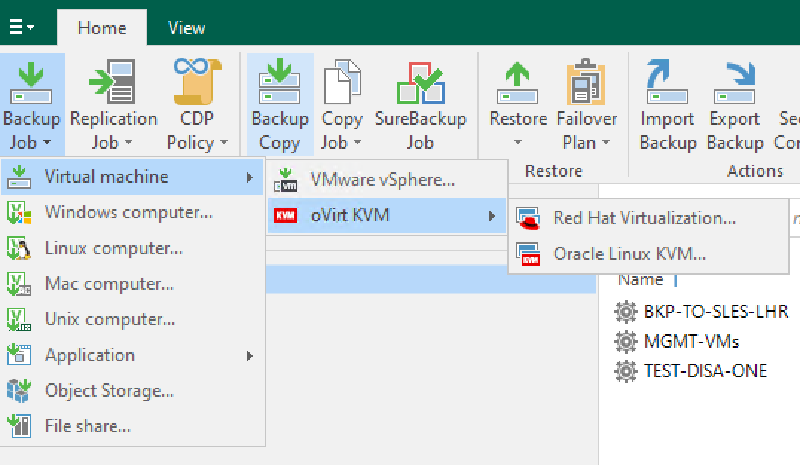Screen dimensions: 800x465
Task: Click the Restore ribbon icon
Action: [517, 82]
